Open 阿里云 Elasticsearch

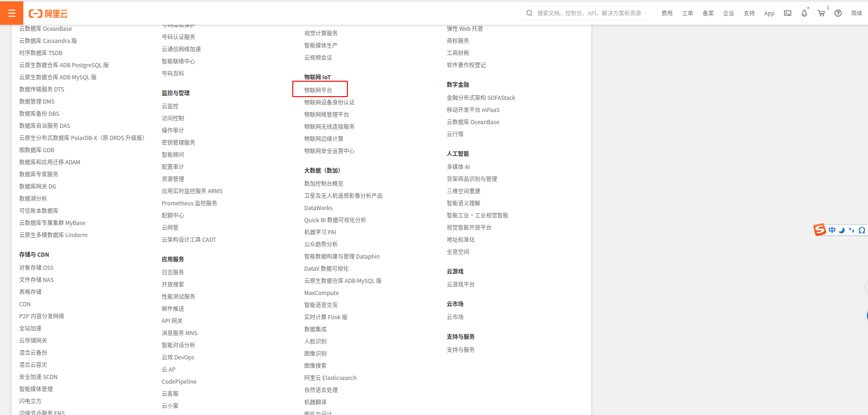click(x=330, y=378)
